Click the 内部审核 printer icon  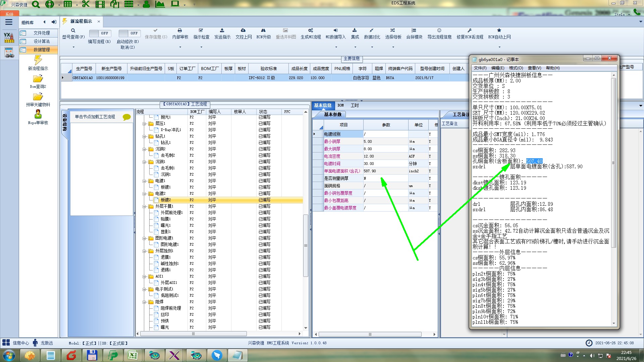point(180,31)
